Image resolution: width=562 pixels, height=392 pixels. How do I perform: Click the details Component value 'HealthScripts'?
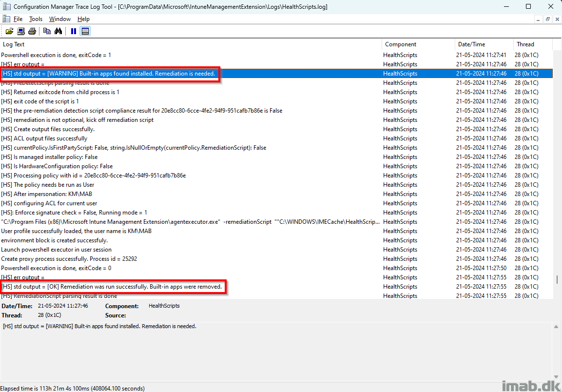[x=164, y=306]
